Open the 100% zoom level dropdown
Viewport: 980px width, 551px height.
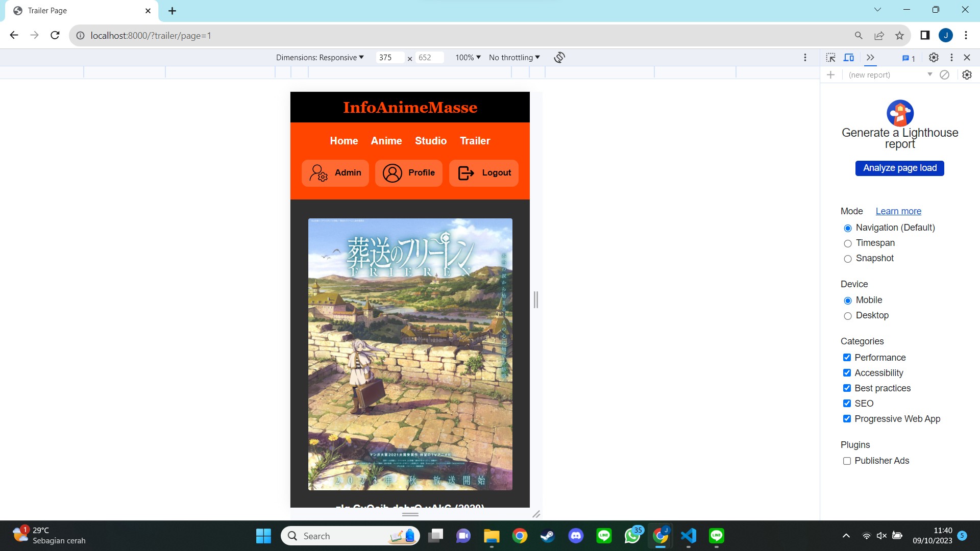[x=468, y=58]
